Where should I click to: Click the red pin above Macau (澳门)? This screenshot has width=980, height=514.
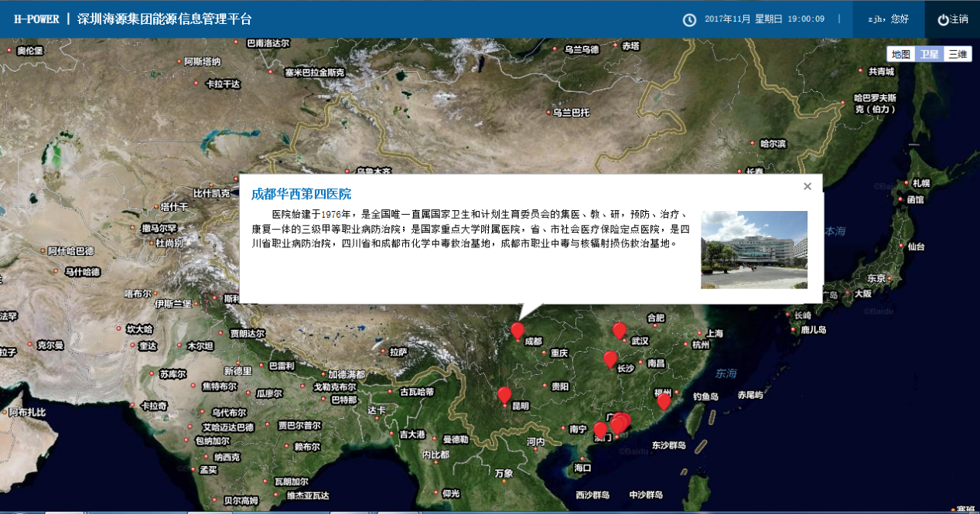click(x=600, y=430)
